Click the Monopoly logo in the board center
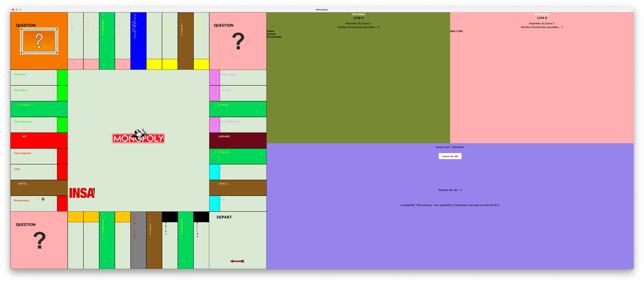 [138, 136]
